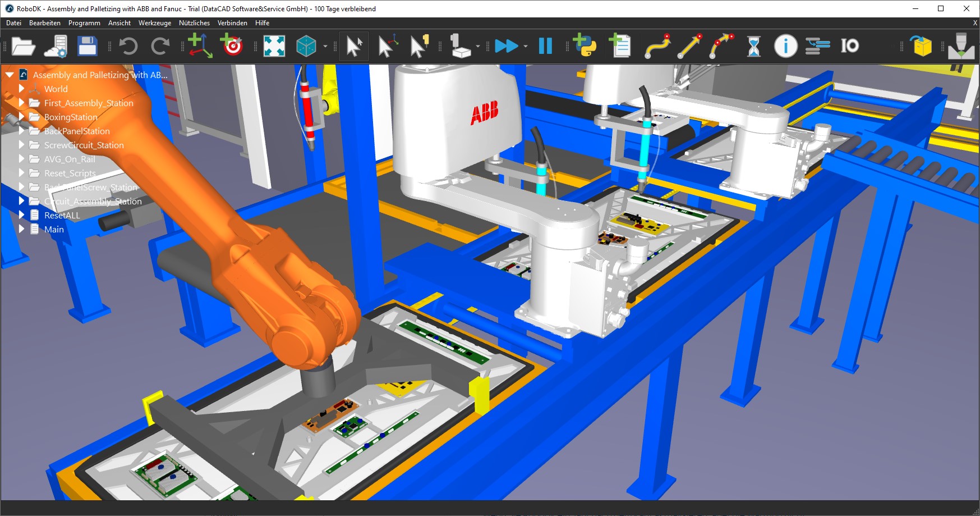Screen dimensions: 980x516
Task: Select the ResetALL program item
Action: [62, 215]
